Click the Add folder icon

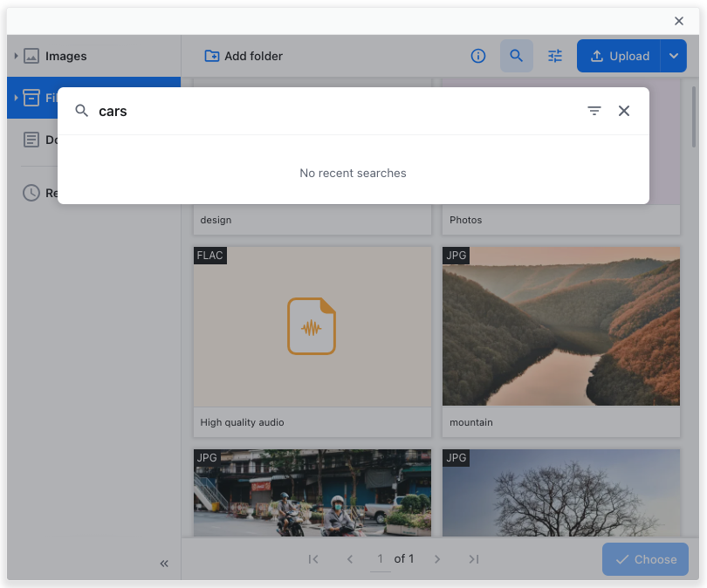point(211,56)
